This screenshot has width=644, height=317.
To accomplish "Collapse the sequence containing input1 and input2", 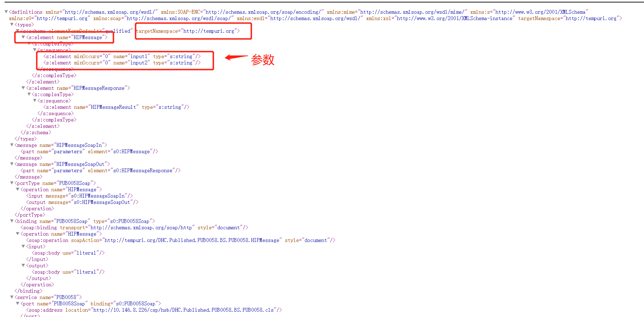I will (x=34, y=50).
